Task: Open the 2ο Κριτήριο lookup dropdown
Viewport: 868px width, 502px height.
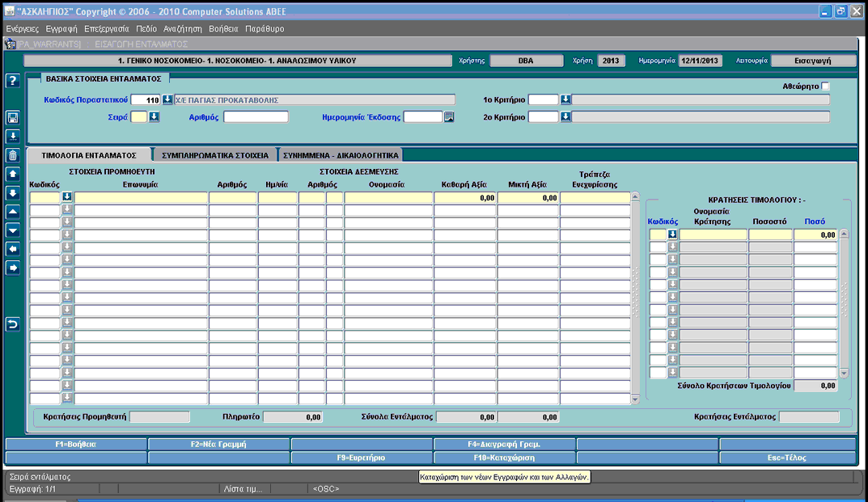Action: [565, 116]
